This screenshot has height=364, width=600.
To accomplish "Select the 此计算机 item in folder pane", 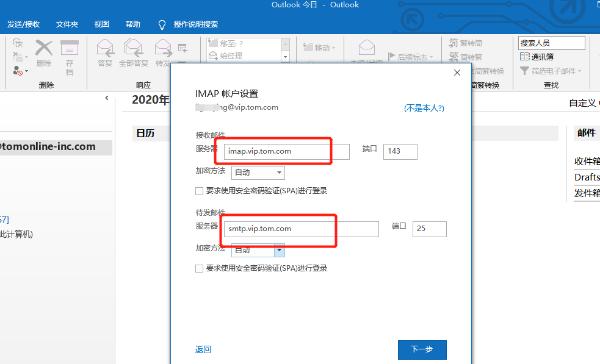I will coord(16,234).
